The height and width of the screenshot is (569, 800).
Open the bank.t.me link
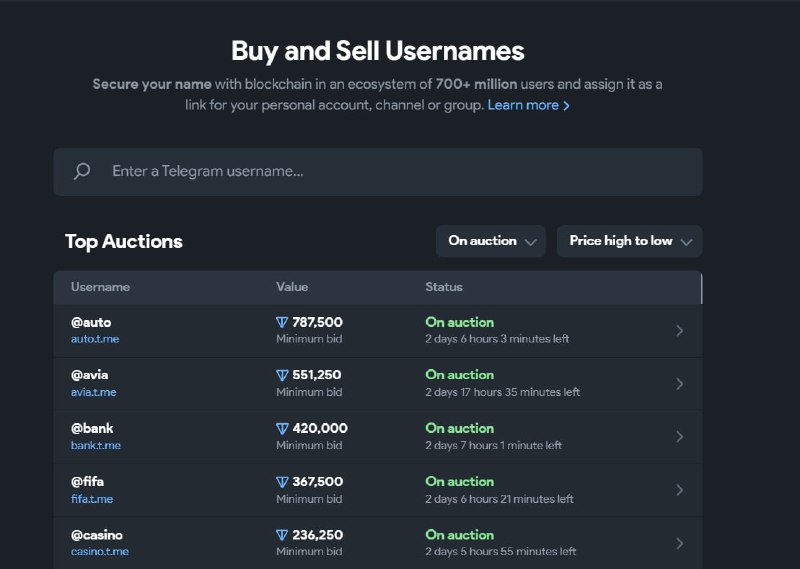(96, 445)
